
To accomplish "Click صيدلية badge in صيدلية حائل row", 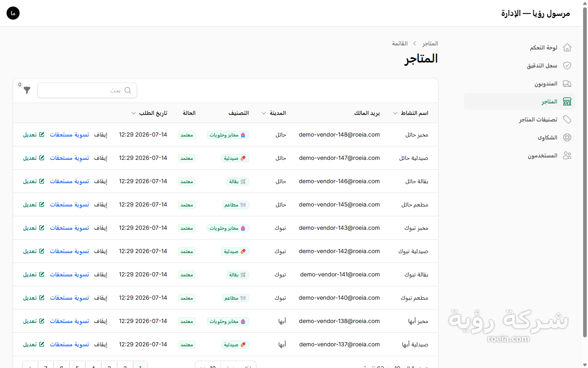I will click(235, 158).
